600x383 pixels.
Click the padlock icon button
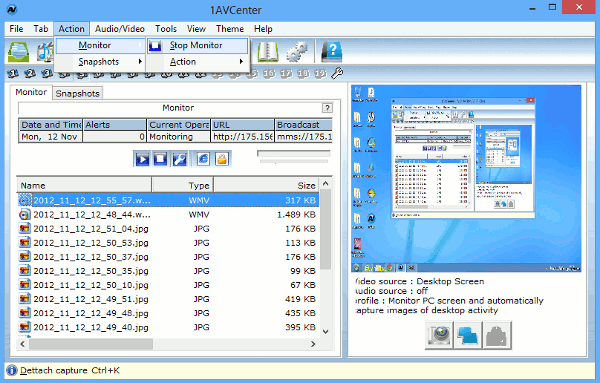tap(222, 158)
